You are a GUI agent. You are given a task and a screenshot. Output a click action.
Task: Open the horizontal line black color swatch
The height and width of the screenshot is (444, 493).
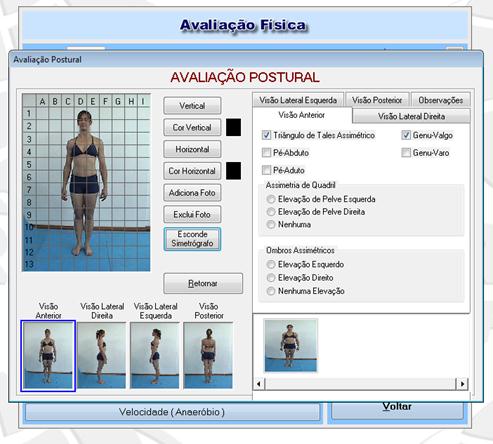[233, 171]
